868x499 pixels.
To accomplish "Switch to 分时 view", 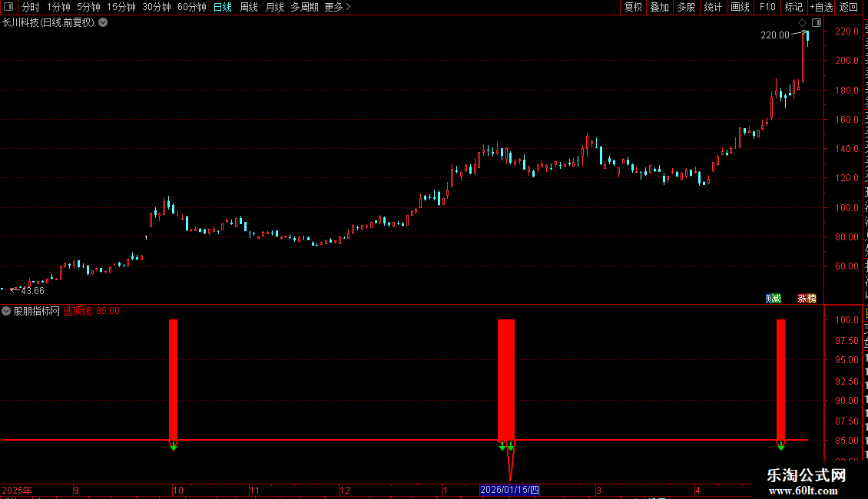I will [x=31, y=7].
